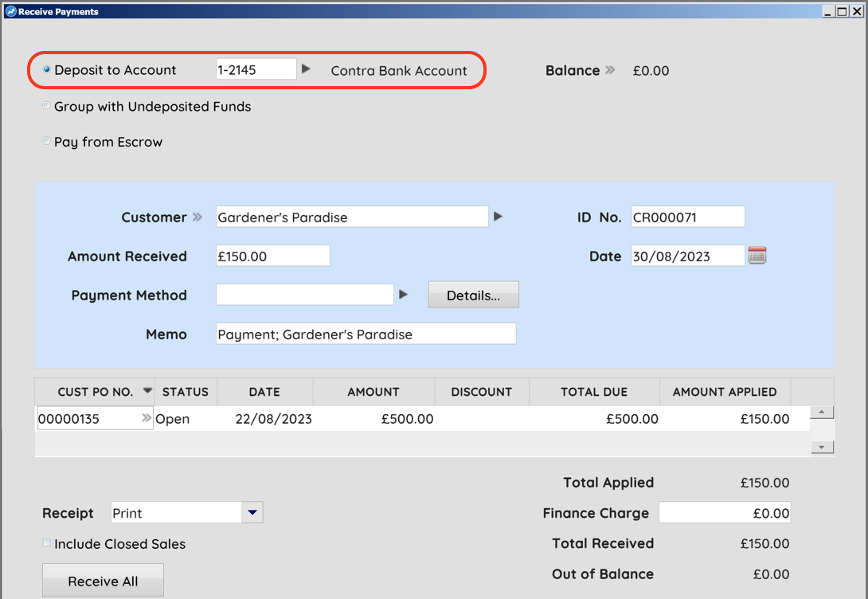This screenshot has width=868, height=599.
Task: Click the Balance zoom arrow icon
Action: (x=610, y=70)
